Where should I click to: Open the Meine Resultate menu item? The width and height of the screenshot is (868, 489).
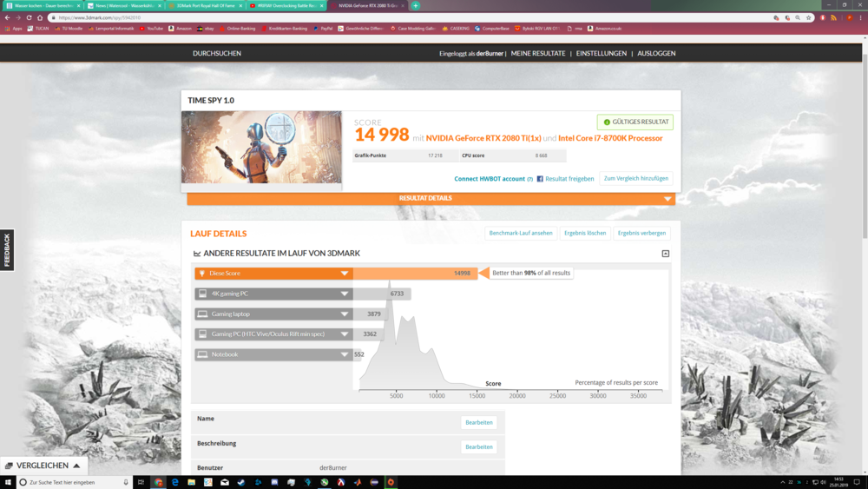tap(538, 54)
